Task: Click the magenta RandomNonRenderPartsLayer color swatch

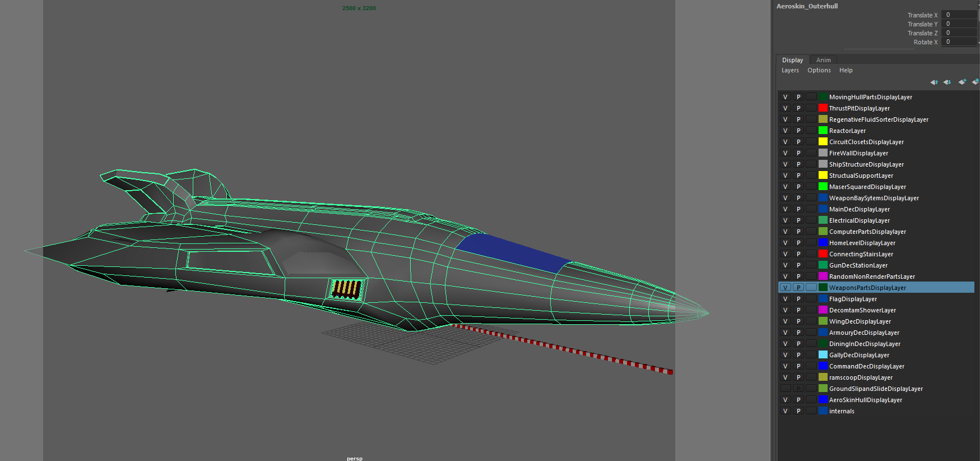Action: click(x=823, y=276)
